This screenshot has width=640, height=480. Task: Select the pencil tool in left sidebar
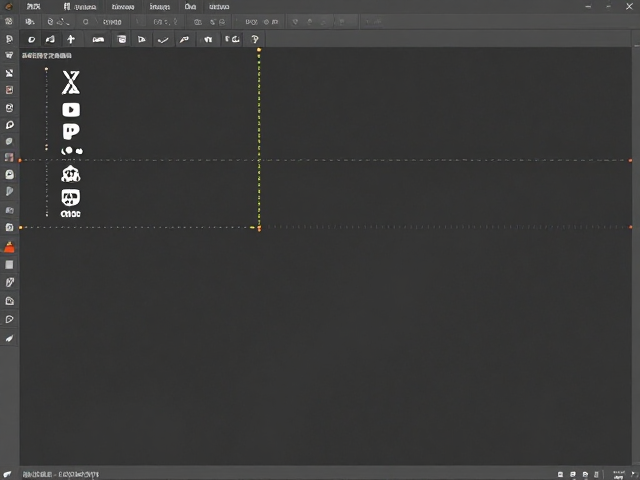tap(9, 282)
